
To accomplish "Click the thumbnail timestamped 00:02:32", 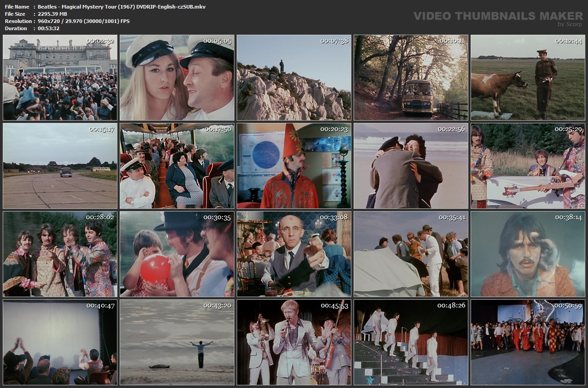I will point(60,78).
